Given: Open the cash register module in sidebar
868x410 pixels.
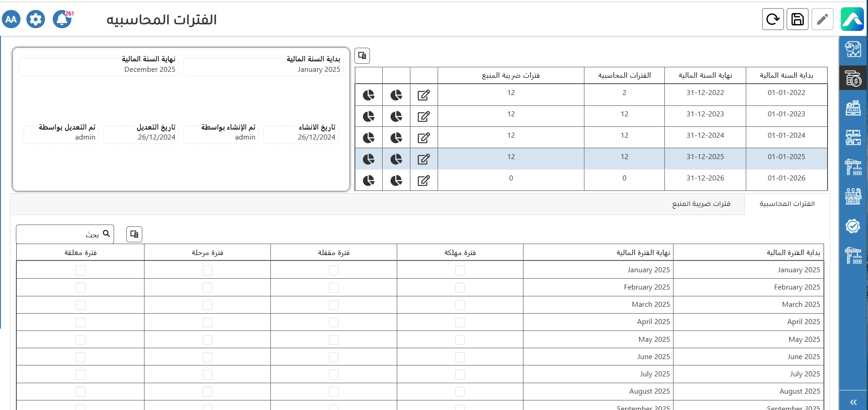Looking at the screenshot, I should click(x=853, y=108).
